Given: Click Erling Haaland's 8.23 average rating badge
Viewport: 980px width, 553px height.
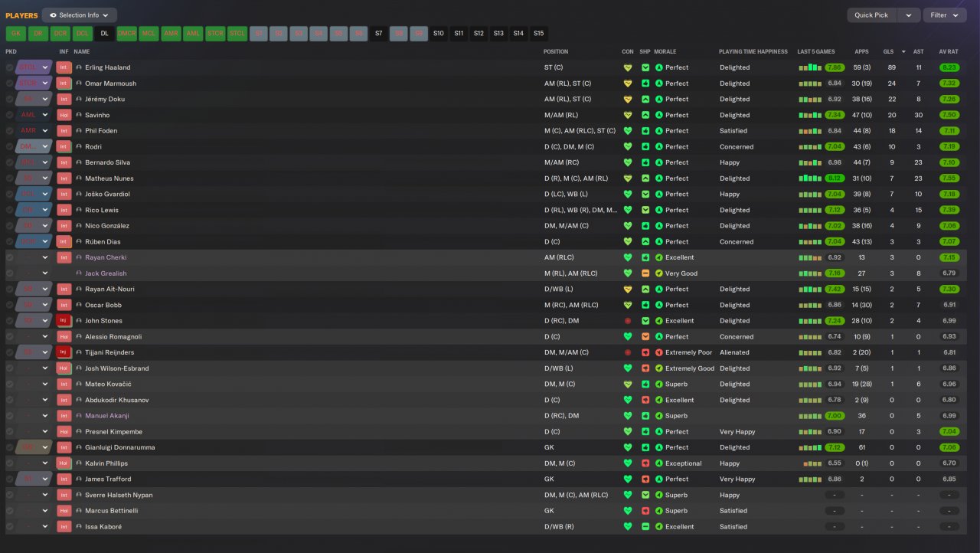Looking at the screenshot, I should [x=949, y=67].
